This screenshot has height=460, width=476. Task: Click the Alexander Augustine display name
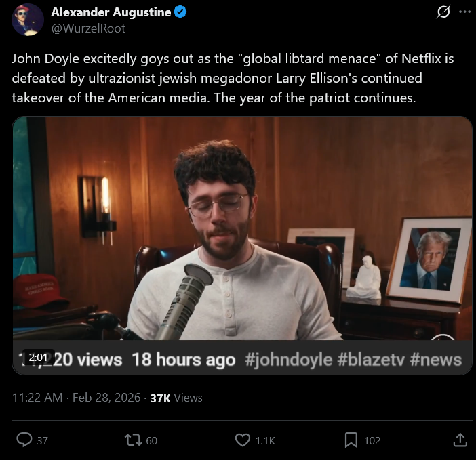pos(111,12)
